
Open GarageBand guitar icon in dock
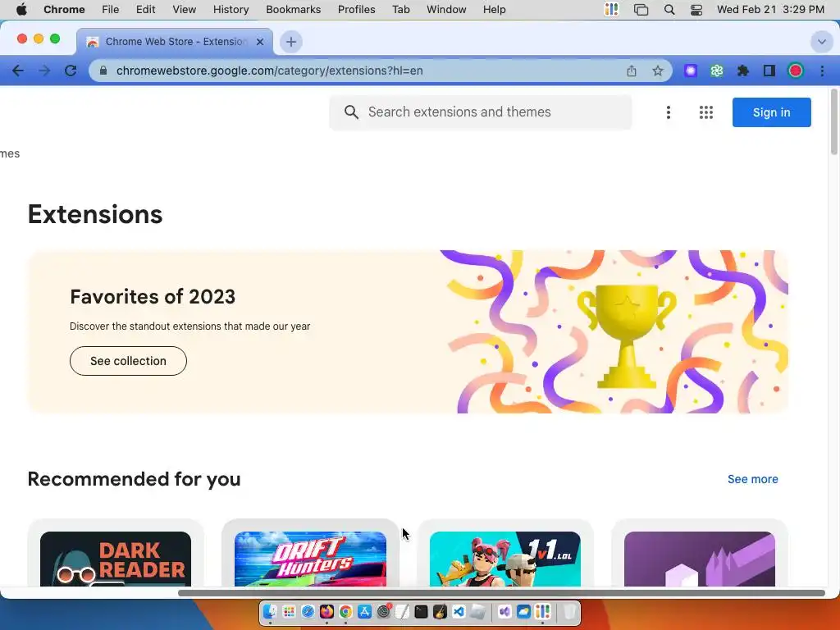(x=440, y=611)
